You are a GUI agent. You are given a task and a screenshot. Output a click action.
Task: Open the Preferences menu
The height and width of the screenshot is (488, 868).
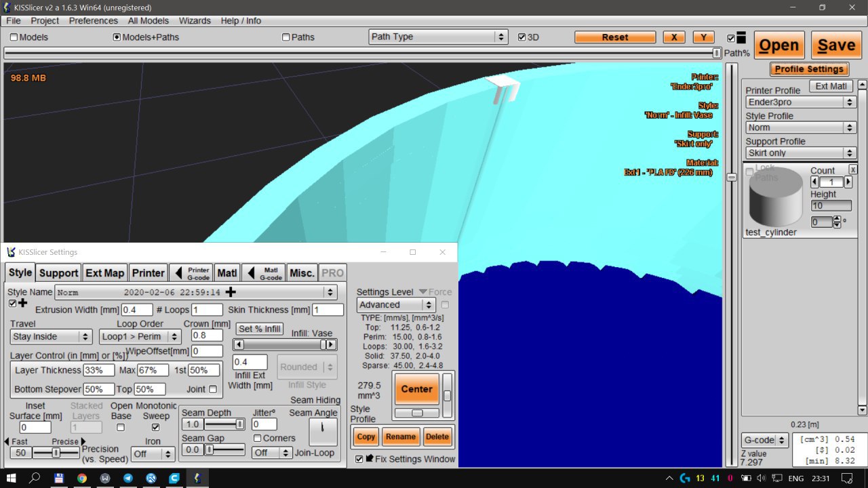click(94, 21)
